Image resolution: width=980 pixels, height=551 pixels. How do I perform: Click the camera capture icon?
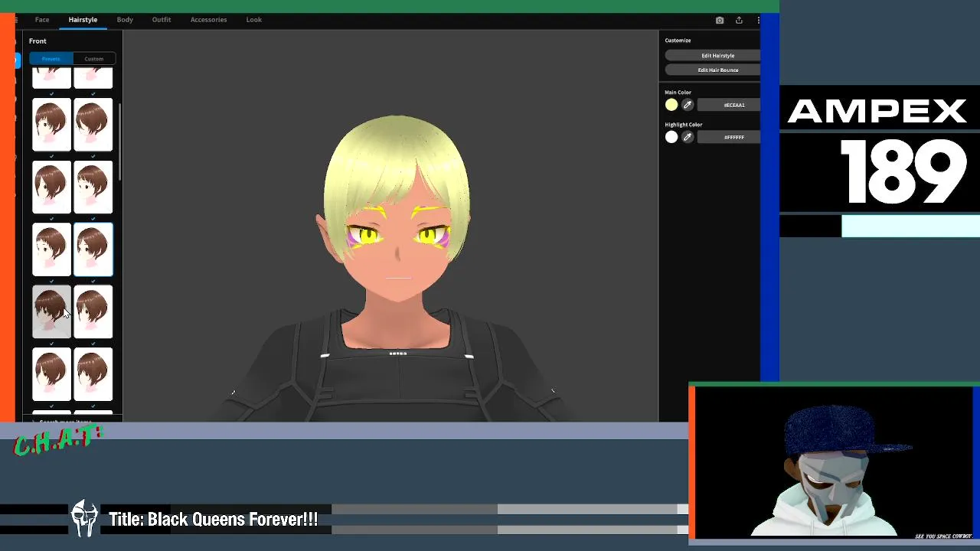pos(720,20)
